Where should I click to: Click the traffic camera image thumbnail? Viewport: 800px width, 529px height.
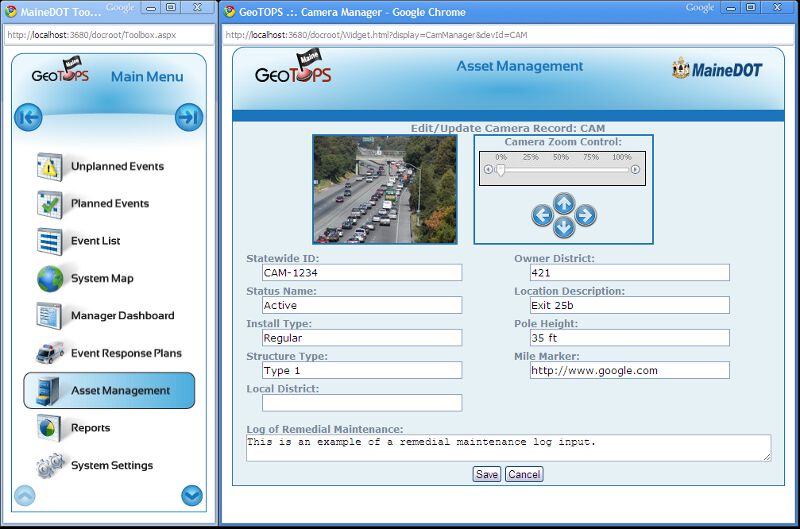tap(385, 189)
